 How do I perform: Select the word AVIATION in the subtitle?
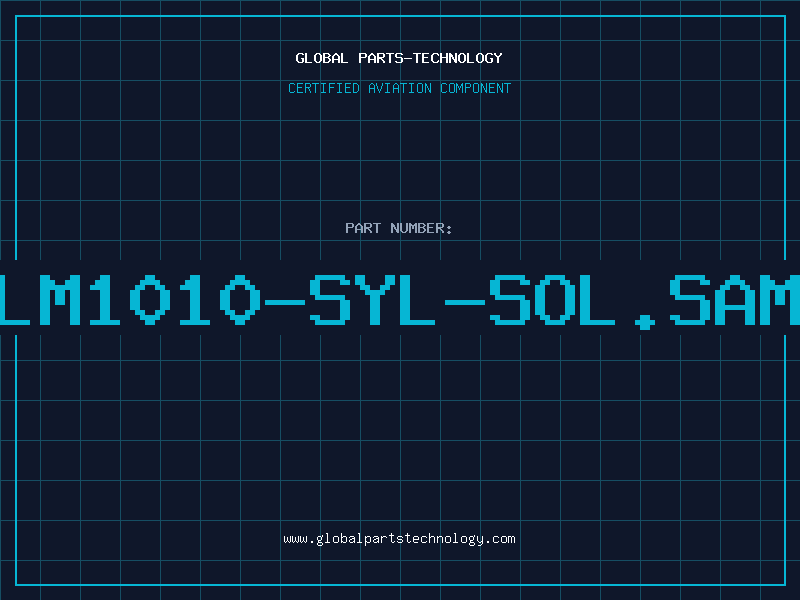click(x=400, y=88)
